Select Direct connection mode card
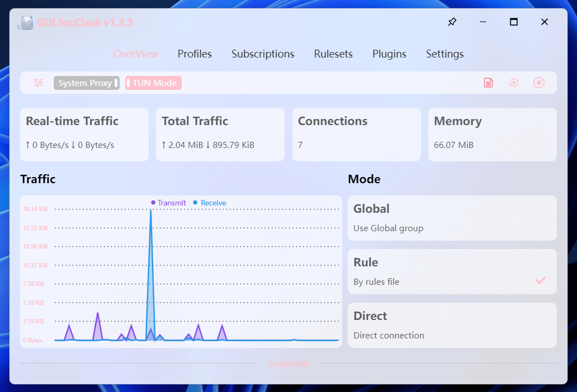Screen dimensions: 577x392 tap(452, 326)
